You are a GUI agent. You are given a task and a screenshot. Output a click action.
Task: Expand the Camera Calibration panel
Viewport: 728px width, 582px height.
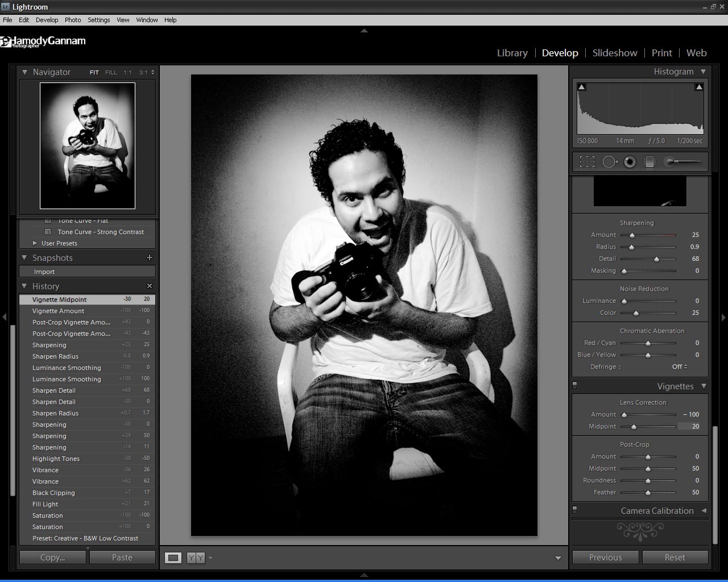[704, 510]
